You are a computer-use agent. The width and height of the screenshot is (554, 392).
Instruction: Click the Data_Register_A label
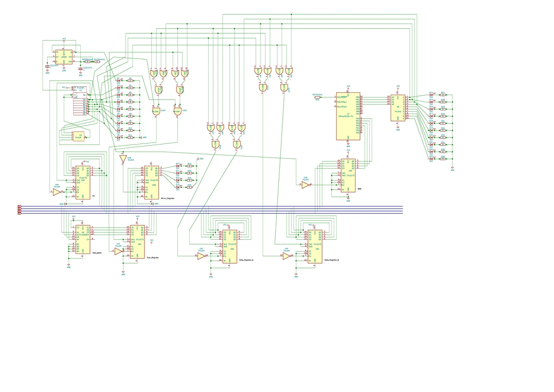click(x=247, y=260)
